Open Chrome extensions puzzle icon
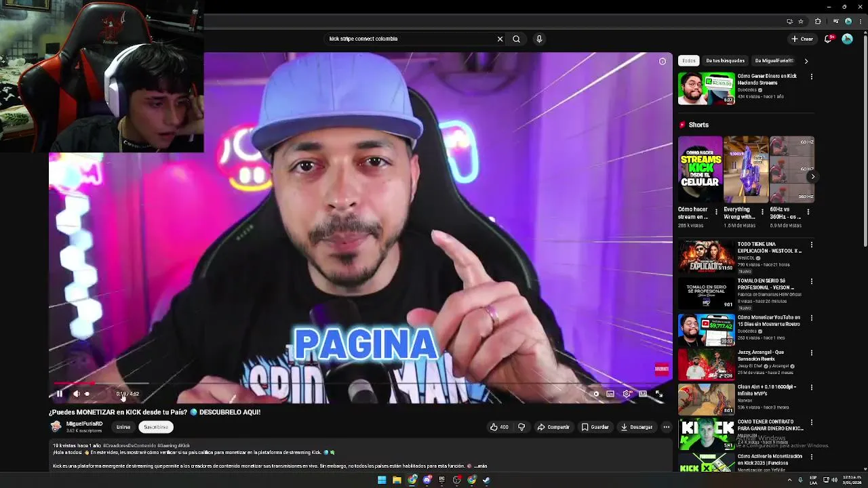This screenshot has height=488, width=868. pyautogui.click(x=818, y=21)
